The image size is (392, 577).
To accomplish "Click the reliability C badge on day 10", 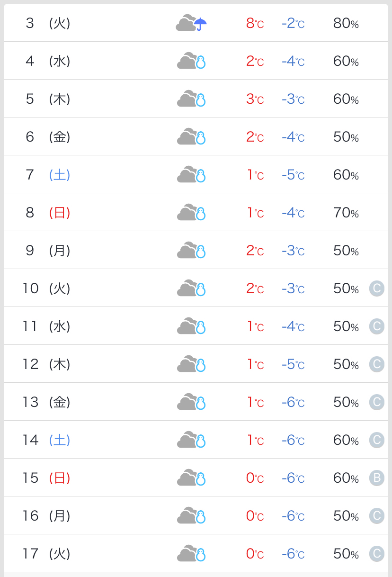I will click(377, 288).
